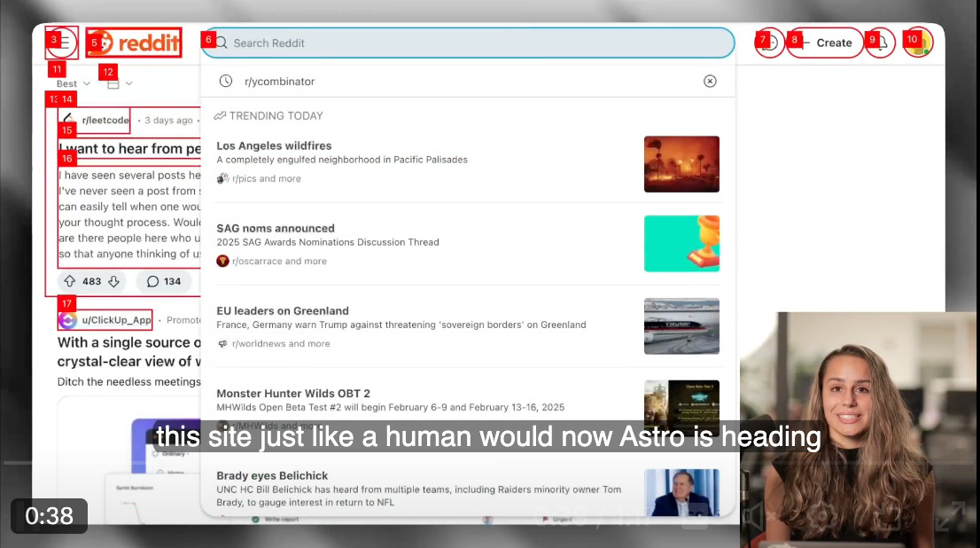Click the 483 vote count
980x548 pixels.
click(91, 281)
